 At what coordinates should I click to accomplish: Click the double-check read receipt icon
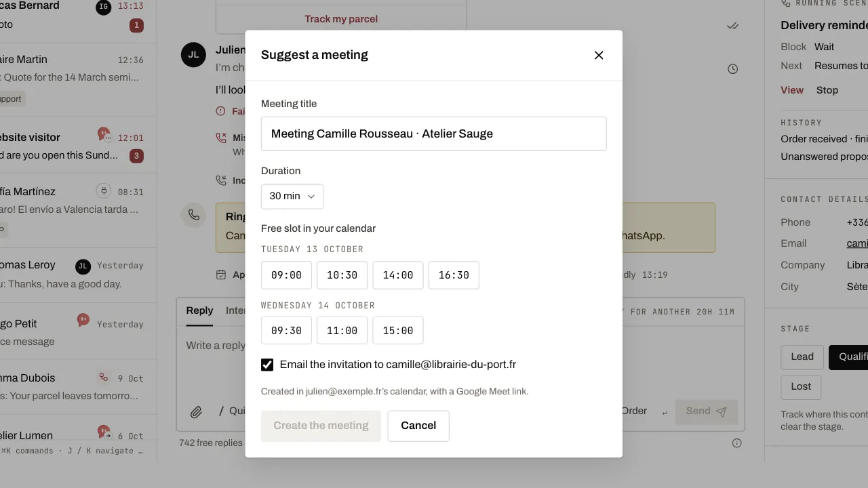click(733, 26)
